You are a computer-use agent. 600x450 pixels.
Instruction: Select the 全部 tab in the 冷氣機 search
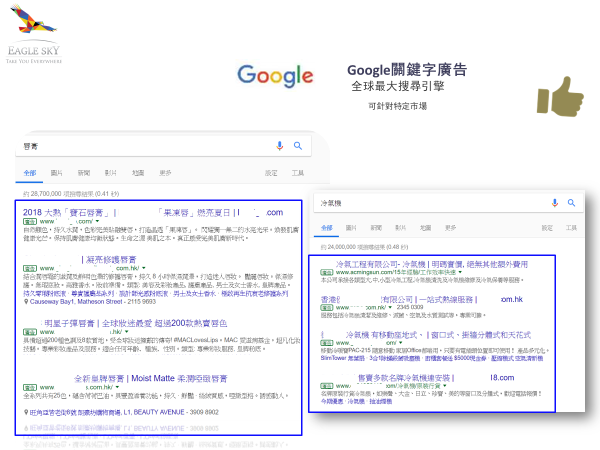[x=326, y=228]
